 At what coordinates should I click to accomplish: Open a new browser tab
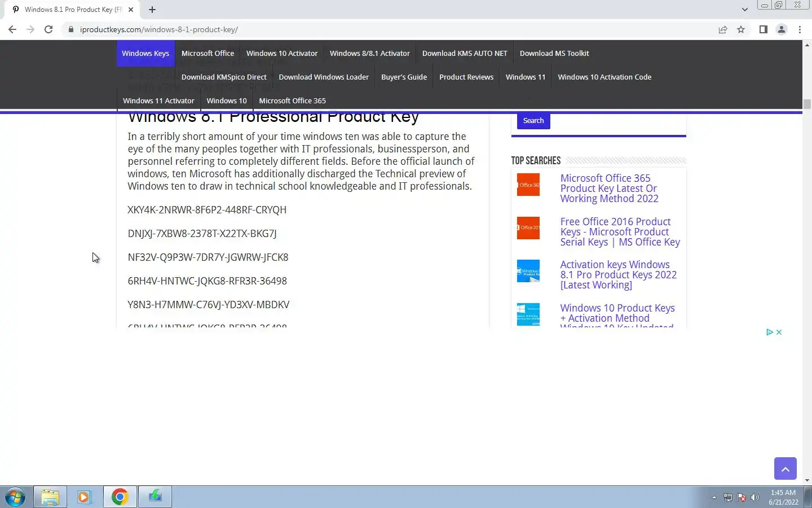(152, 10)
